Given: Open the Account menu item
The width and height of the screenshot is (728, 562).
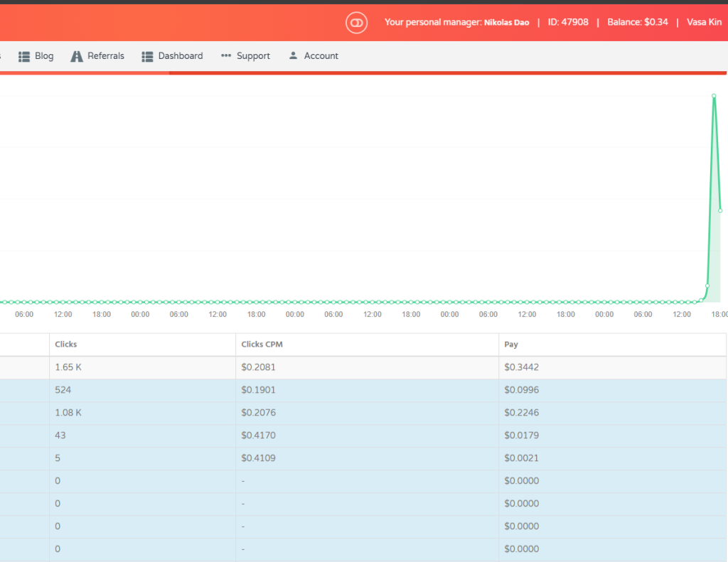Looking at the screenshot, I should point(314,56).
